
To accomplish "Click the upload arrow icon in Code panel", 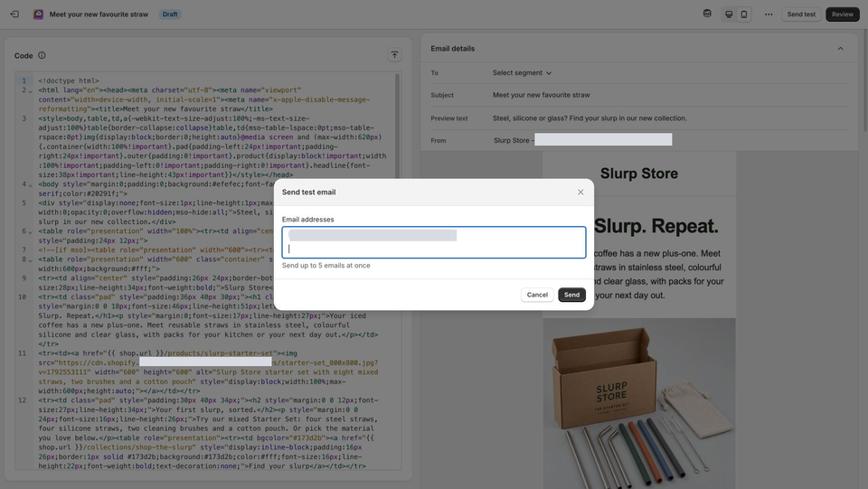I will 394,55.
